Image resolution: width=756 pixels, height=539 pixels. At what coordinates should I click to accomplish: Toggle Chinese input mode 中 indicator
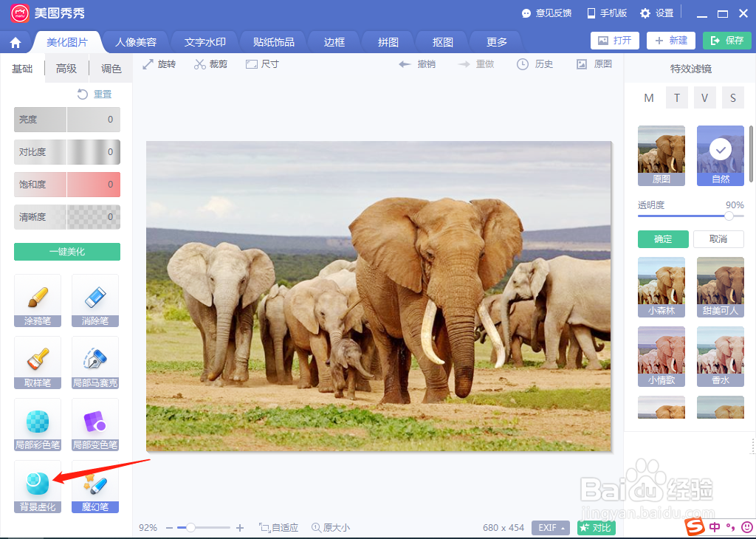click(x=715, y=526)
